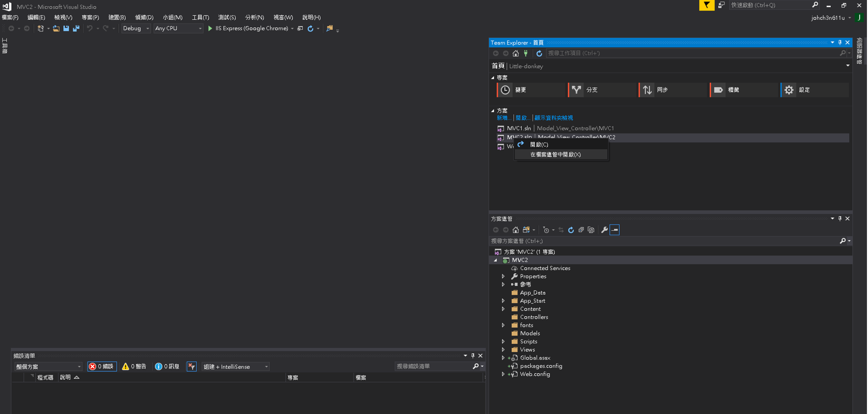Open the 組建 + IntelliSense dropdown
The width and height of the screenshot is (868, 414).
point(236,366)
